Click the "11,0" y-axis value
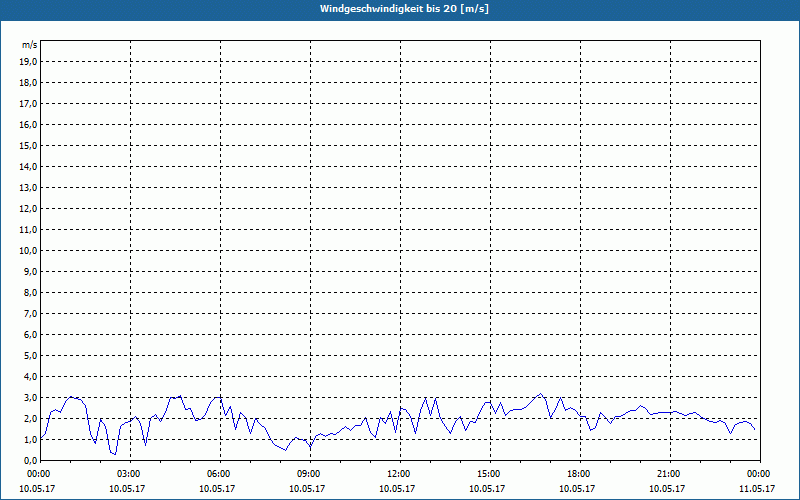The image size is (800, 500). click(x=28, y=230)
